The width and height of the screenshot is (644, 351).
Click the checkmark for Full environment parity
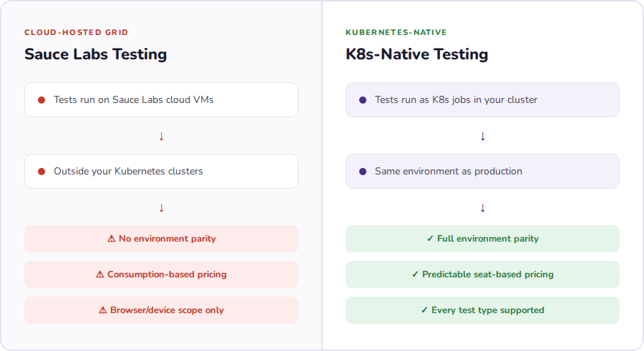pos(430,239)
